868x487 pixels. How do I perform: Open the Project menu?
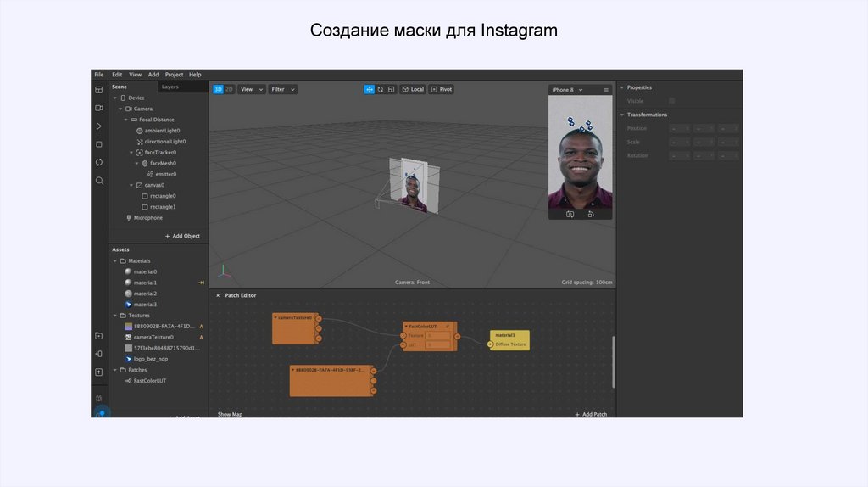(174, 75)
